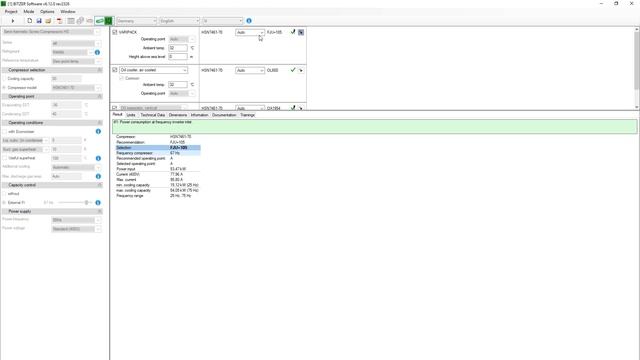Open the Window menu

coord(68,11)
